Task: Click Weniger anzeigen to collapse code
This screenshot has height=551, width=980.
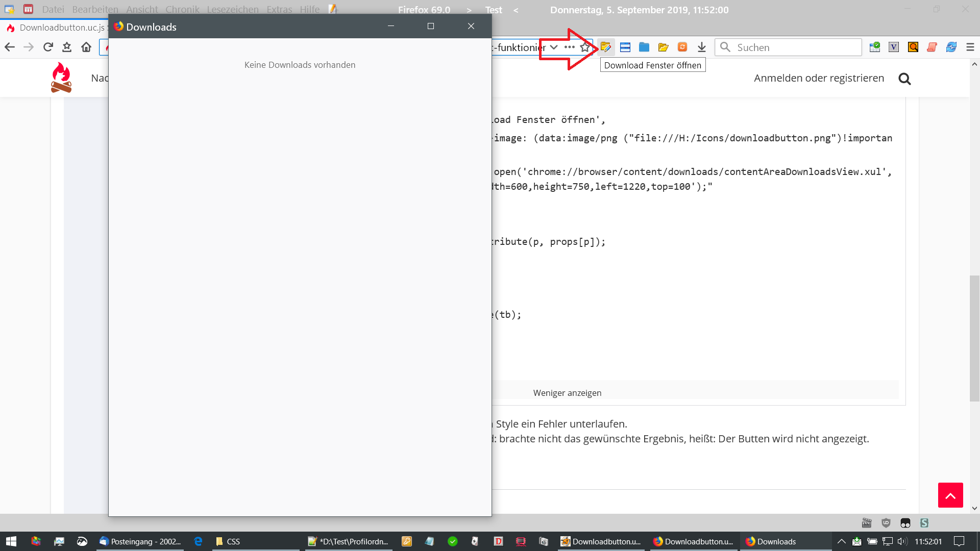Action: [x=567, y=393]
